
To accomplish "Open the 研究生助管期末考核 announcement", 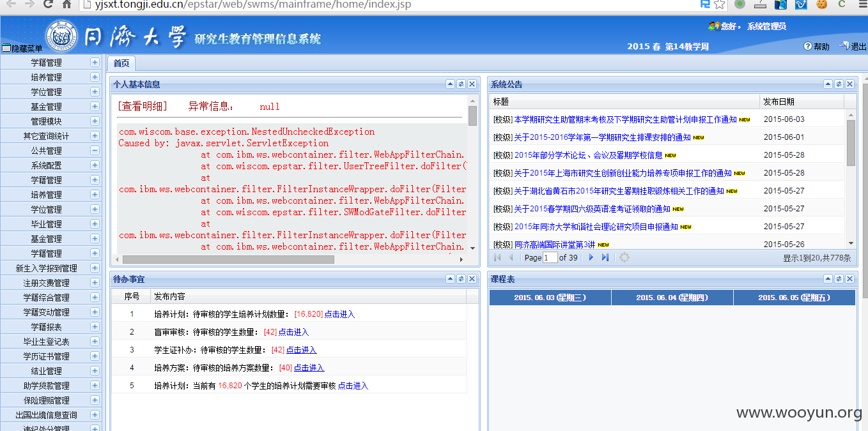I will tap(625, 119).
